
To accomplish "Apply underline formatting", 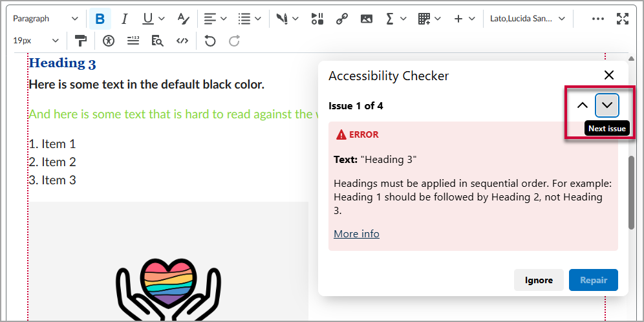I will pos(148,19).
